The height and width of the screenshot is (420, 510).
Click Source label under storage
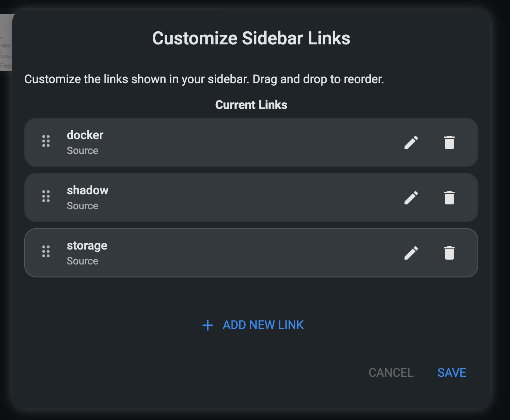83,261
